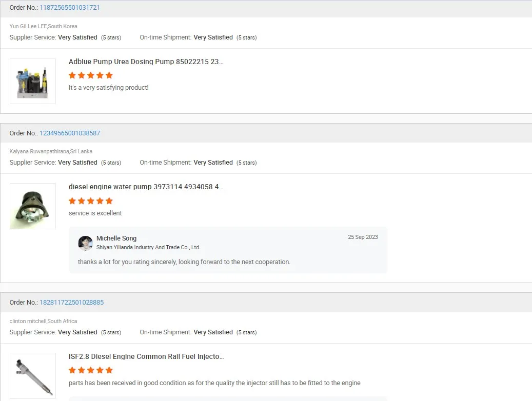This screenshot has height=401, width=532.
Task: Open order number 182811722501028885 link
Action: 72,303
